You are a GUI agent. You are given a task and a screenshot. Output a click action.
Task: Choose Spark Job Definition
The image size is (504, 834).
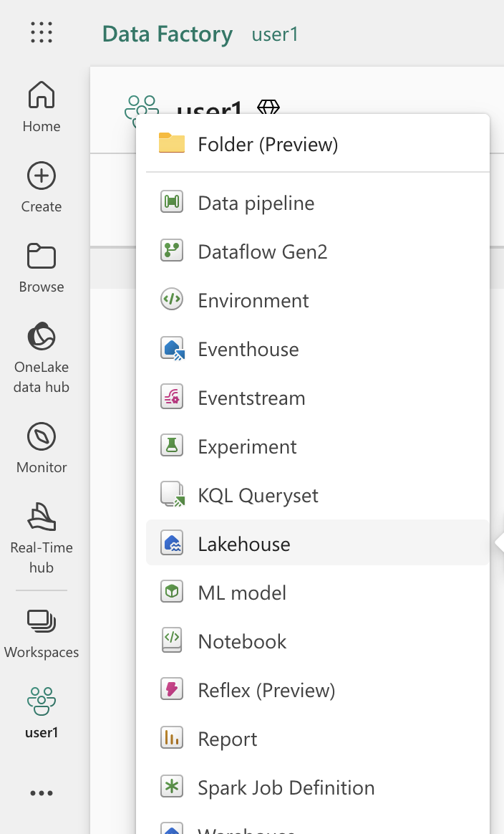(318, 787)
